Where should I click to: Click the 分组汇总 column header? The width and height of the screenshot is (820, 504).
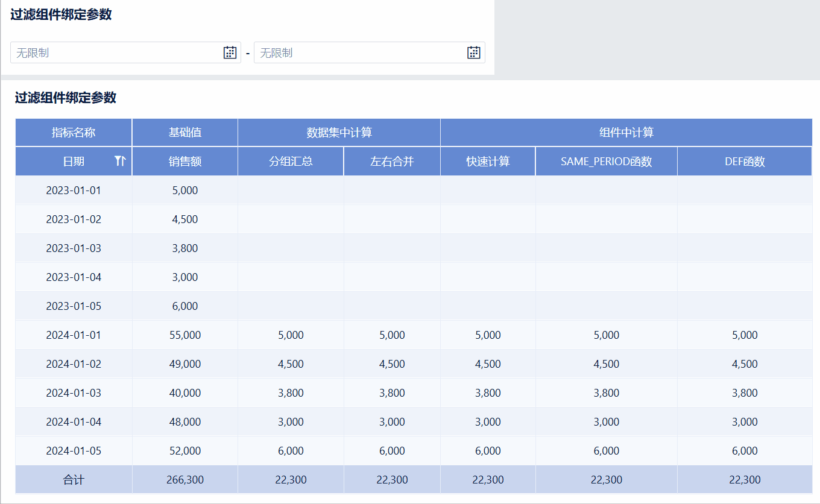291,162
